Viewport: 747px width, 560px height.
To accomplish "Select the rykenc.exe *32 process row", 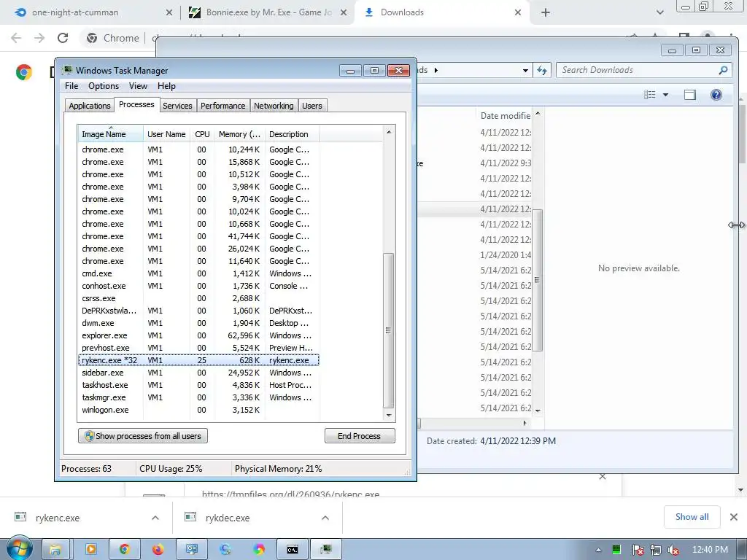I will (198, 360).
